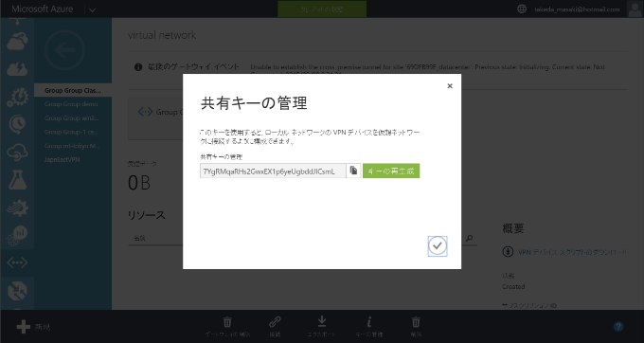Click the 0B data value
This screenshot has height=343, width=644.
coord(139,183)
